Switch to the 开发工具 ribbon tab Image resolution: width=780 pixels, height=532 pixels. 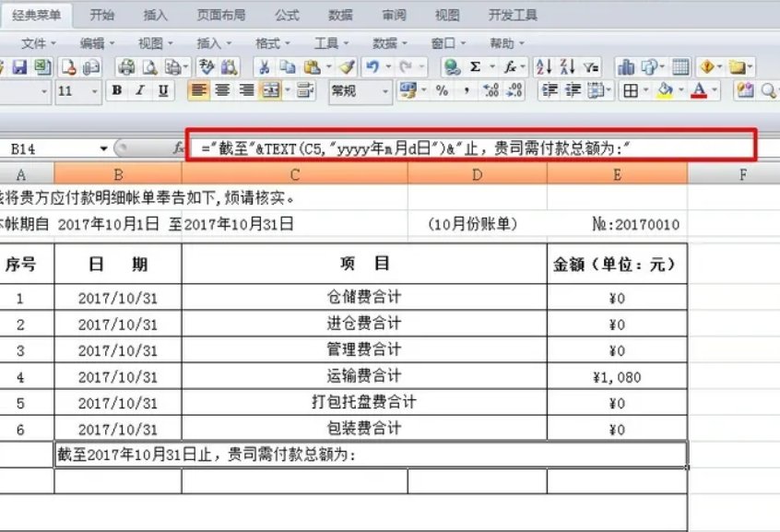513,15
